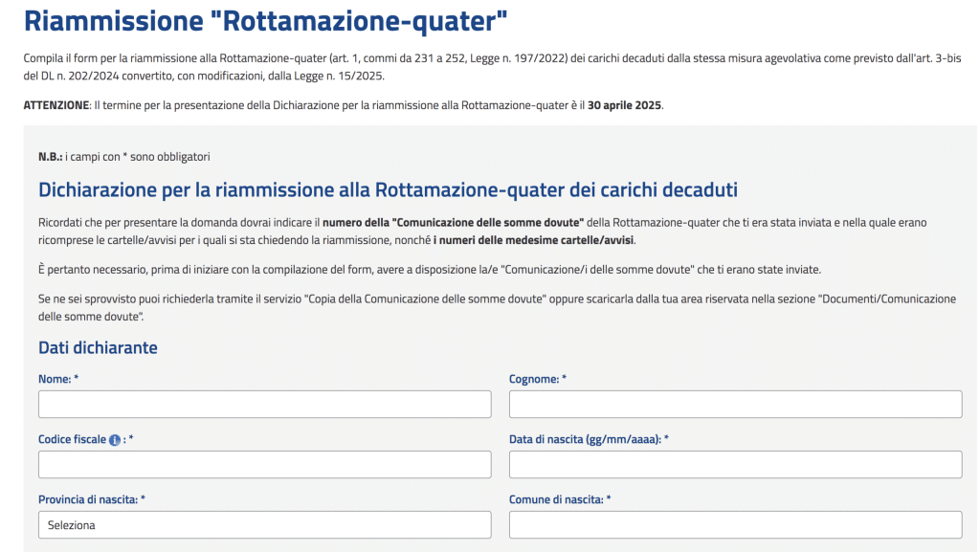Image resolution: width=980 pixels, height=552 pixels.
Task: Place cursor in Comune di nascita field
Action: pyautogui.click(x=735, y=525)
